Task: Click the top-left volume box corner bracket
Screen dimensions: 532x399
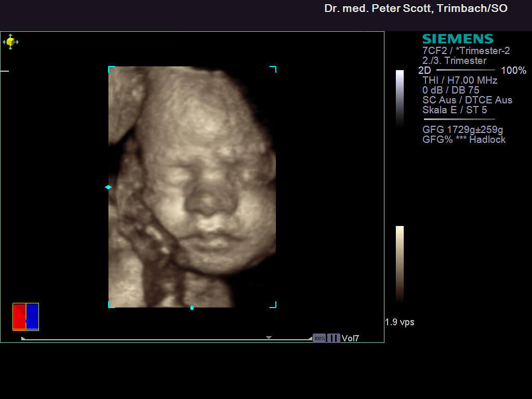Action: point(111,69)
